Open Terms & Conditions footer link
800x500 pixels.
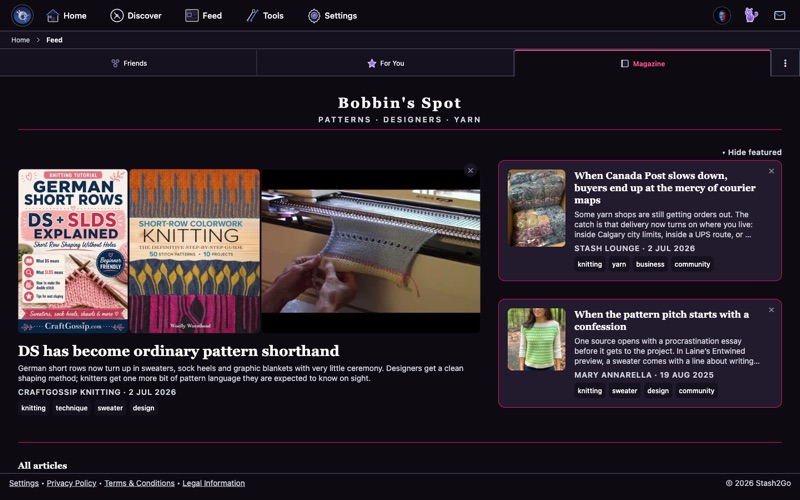click(139, 483)
